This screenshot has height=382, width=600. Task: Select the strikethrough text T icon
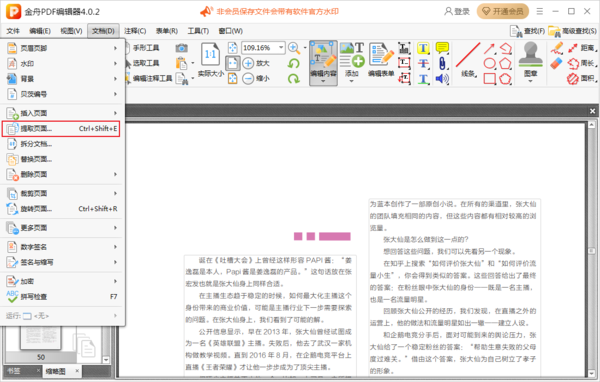(423, 63)
